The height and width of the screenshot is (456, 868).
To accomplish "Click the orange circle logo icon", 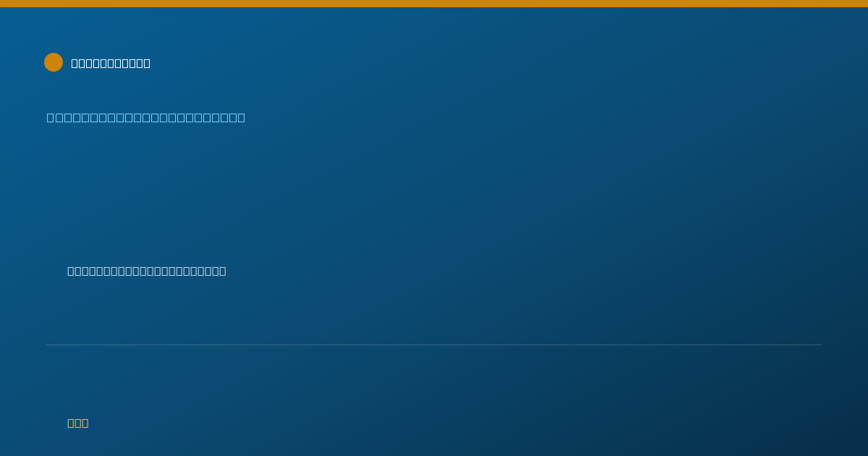I will pos(54,62).
